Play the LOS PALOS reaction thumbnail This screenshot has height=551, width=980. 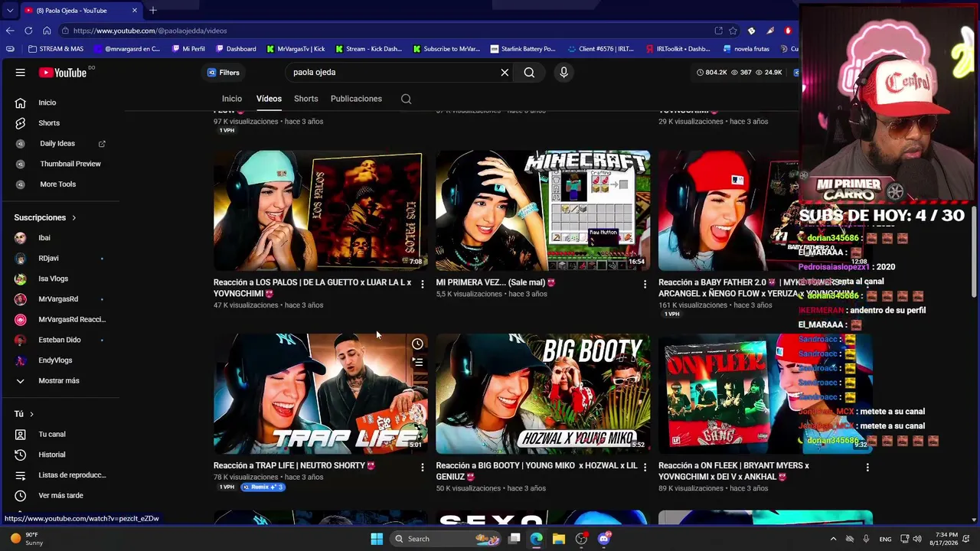point(320,210)
